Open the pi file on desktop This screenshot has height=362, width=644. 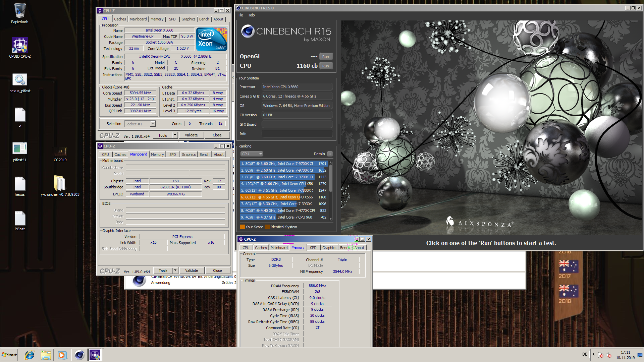20,117
